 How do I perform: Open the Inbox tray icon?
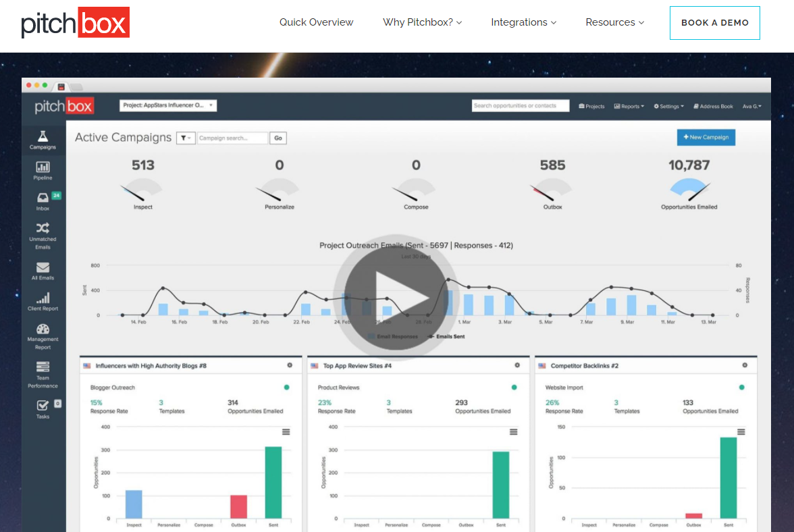(43, 198)
